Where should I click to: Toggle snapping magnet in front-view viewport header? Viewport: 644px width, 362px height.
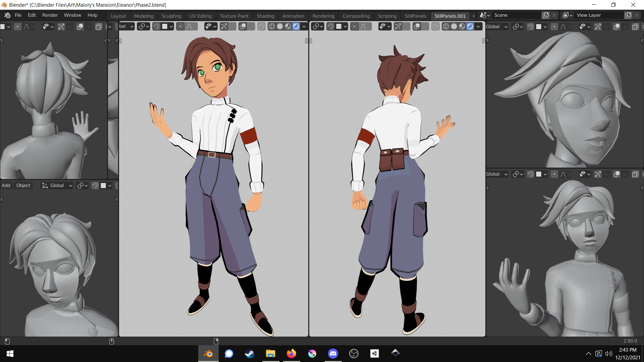pyautogui.click(x=156, y=26)
